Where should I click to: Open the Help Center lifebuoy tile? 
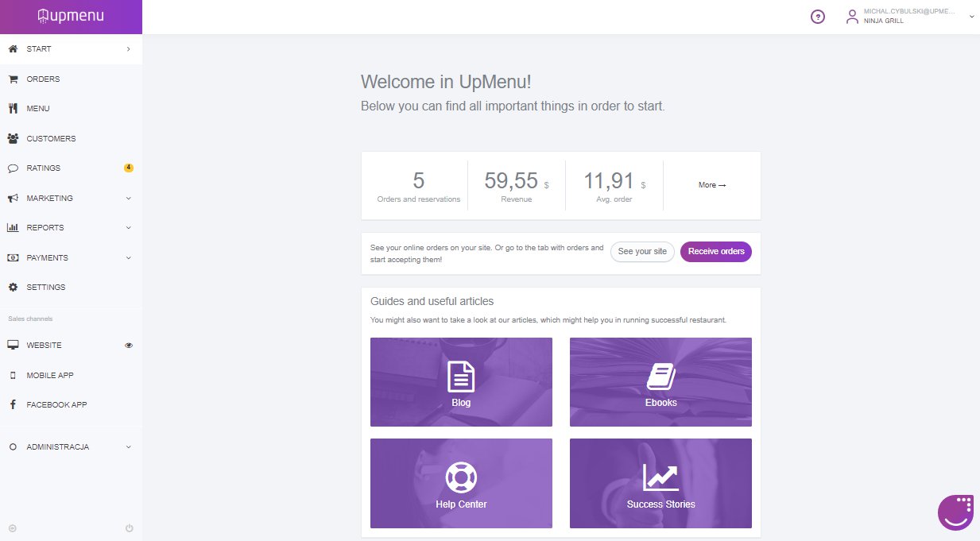click(x=461, y=483)
